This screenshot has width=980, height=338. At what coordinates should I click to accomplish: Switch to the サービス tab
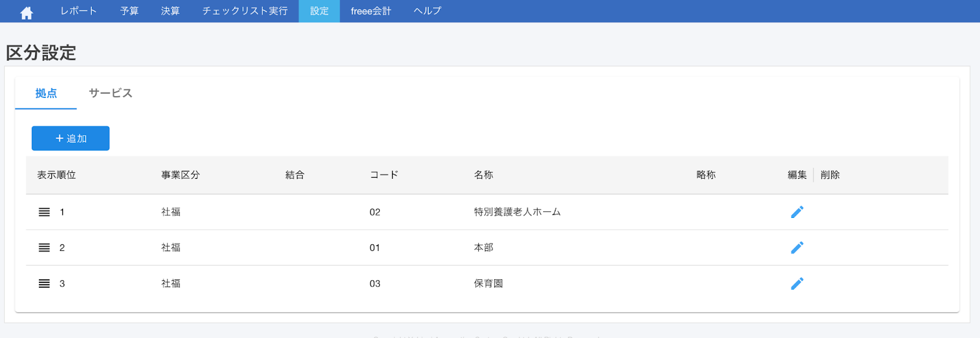[110, 93]
